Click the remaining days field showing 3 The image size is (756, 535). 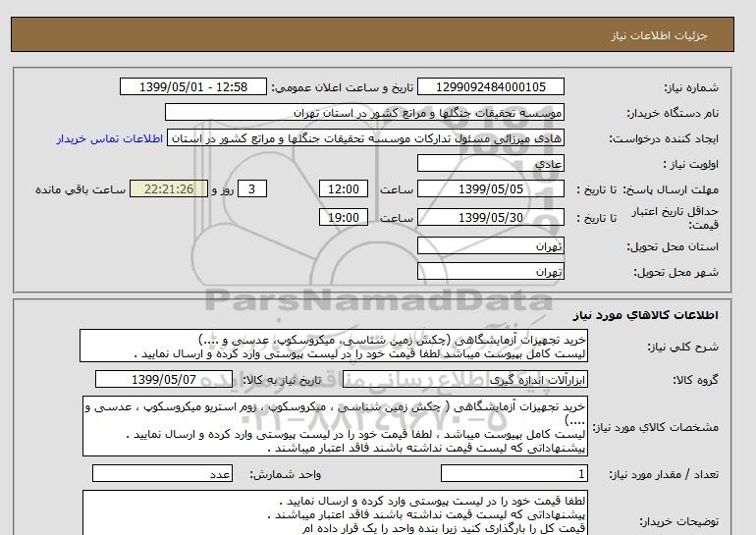pyautogui.click(x=252, y=188)
